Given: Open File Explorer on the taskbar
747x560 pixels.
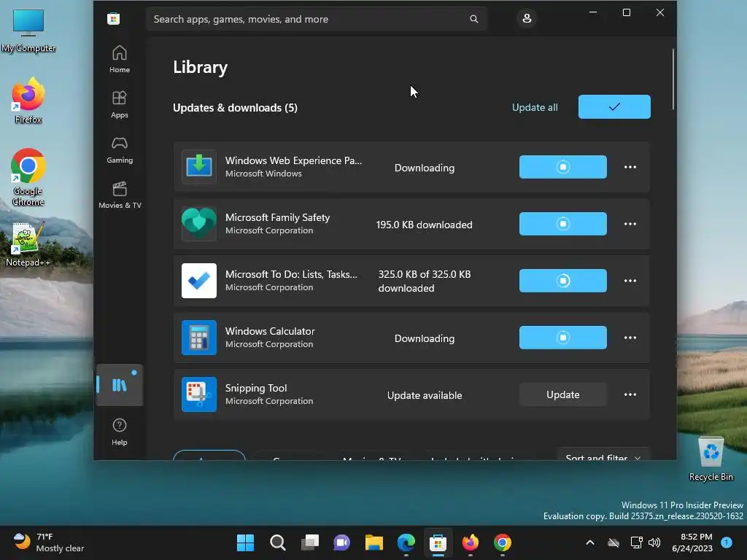Looking at the screenshot, I should coord(374,542).
